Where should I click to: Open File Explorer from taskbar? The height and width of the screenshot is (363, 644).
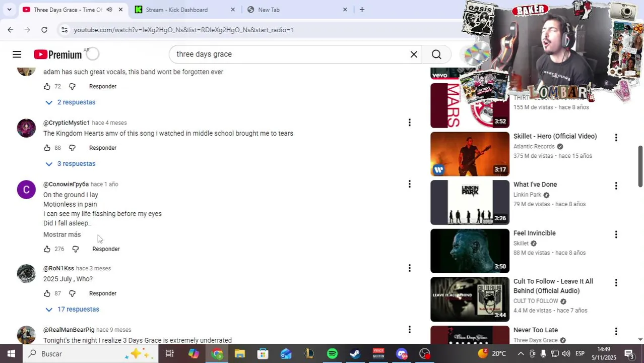pyautogui.click(x=240, y=354)
